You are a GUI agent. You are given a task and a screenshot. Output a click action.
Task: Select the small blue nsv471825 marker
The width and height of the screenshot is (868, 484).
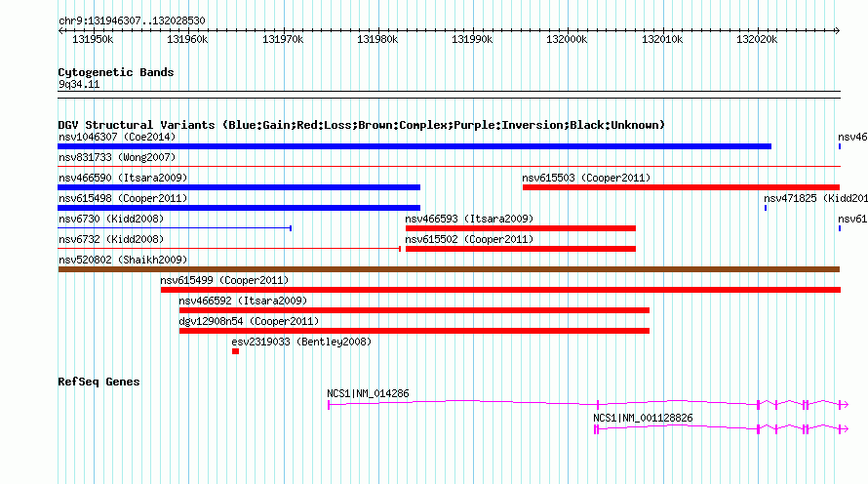tap(766, 208)
